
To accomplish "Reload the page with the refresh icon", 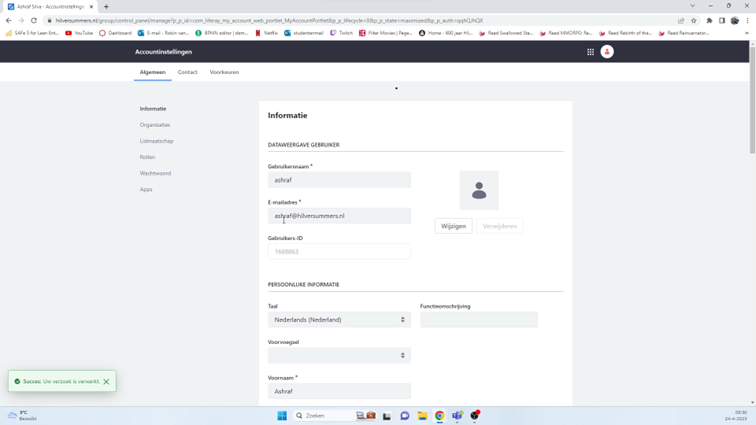I will coord(34,20).
